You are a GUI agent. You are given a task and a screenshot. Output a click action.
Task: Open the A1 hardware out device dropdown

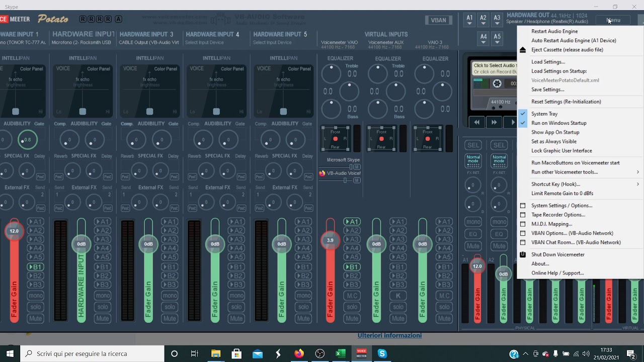pos(469,21)
